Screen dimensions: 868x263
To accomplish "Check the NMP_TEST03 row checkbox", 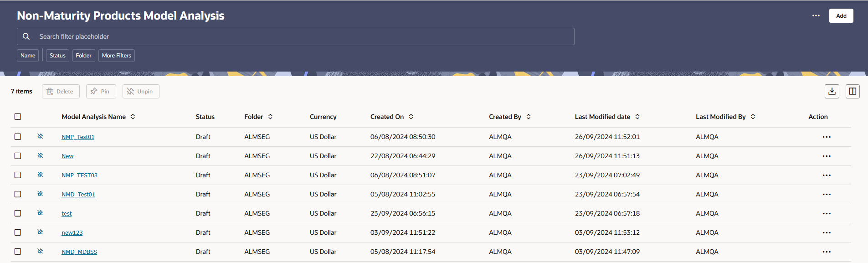I will click(18, 175).
